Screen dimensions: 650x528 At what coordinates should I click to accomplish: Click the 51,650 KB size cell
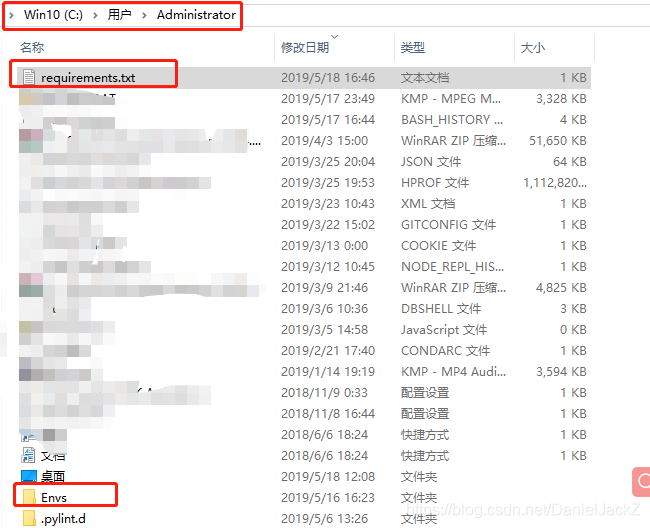pyautogui.click(x=558, y=140)
